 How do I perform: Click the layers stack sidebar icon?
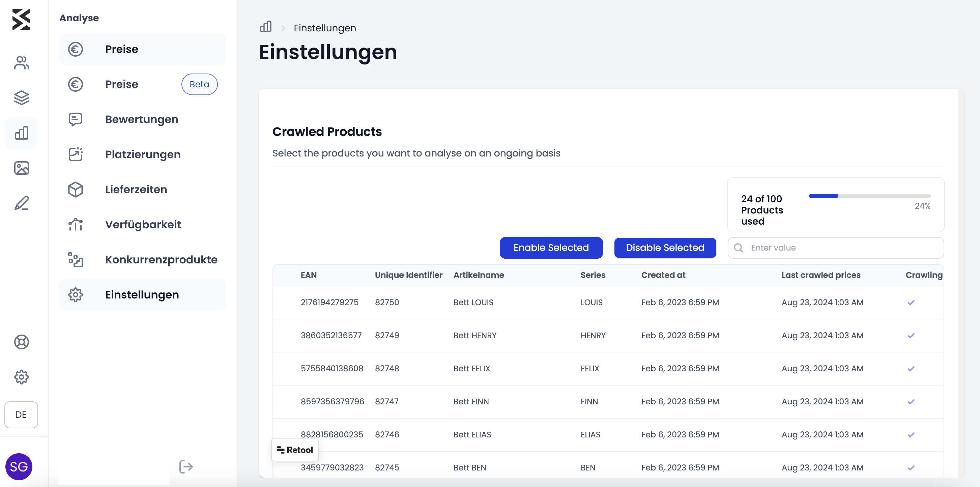click(21, 98)
